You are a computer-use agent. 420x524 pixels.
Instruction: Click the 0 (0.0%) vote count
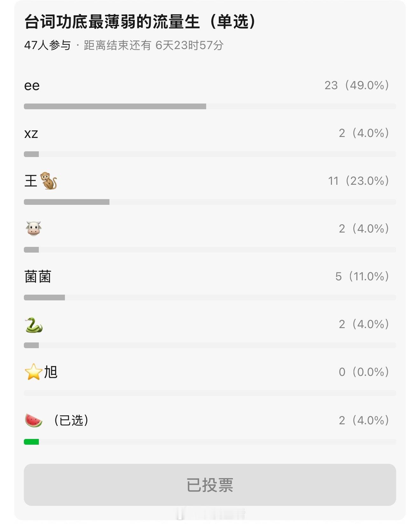pyautogui.click(x=364, y=372)
